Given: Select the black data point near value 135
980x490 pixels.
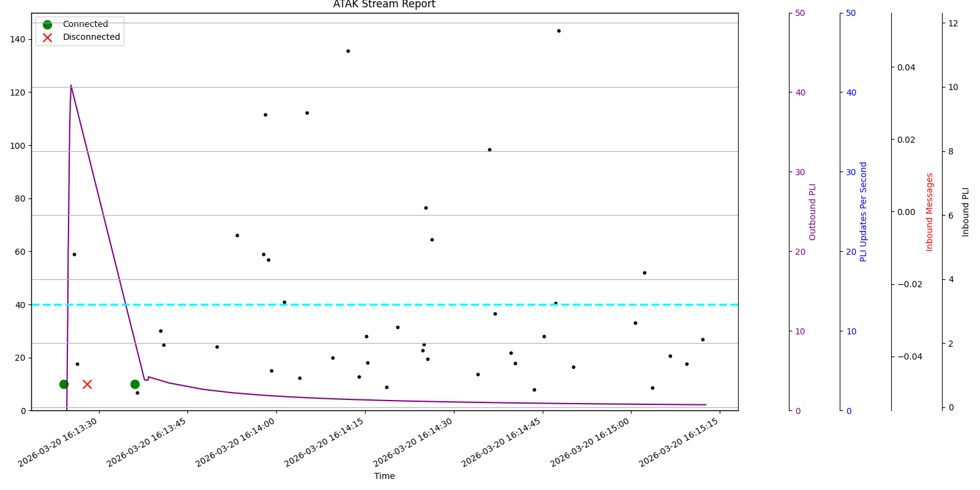Looking at the screenshot, I should [x=348, y=51].
